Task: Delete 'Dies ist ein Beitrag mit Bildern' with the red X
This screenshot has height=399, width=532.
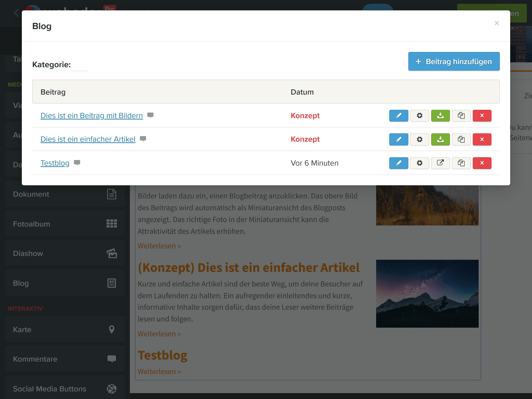Action: 482,116
